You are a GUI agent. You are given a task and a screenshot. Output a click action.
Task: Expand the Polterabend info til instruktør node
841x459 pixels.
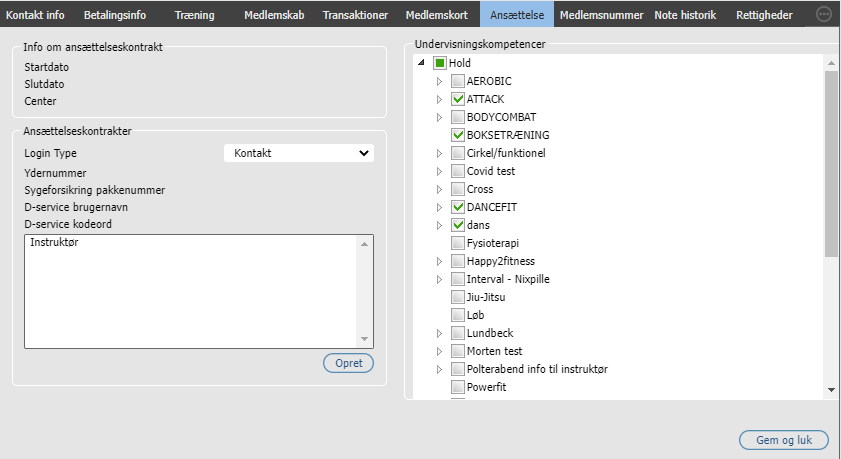pyautogui.click(x=439, y=369)
